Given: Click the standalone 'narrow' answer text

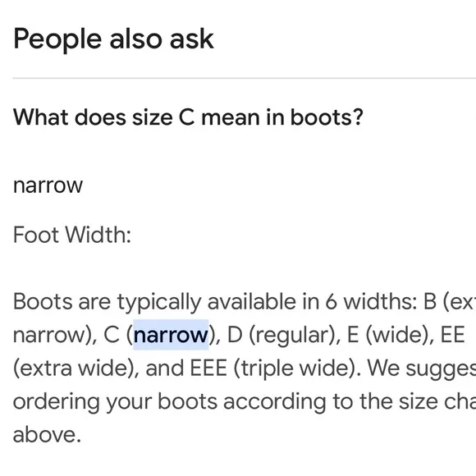Looking at the screenshot, I should point(48,185).
